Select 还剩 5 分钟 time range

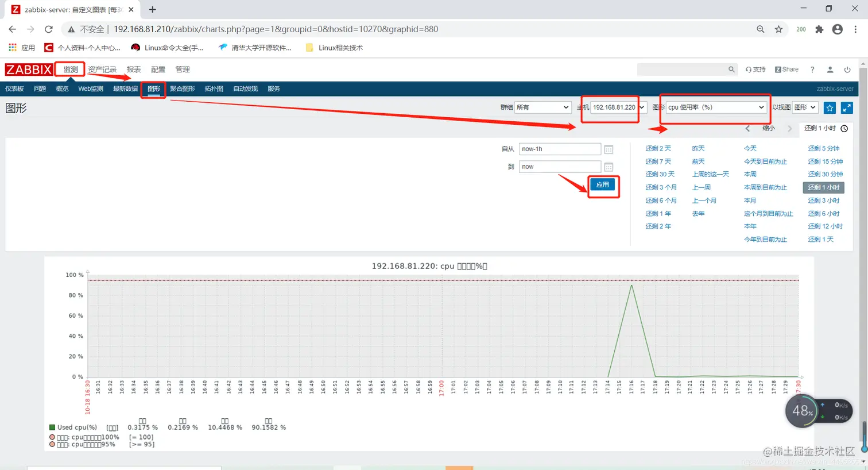click(x=824, y=149)
